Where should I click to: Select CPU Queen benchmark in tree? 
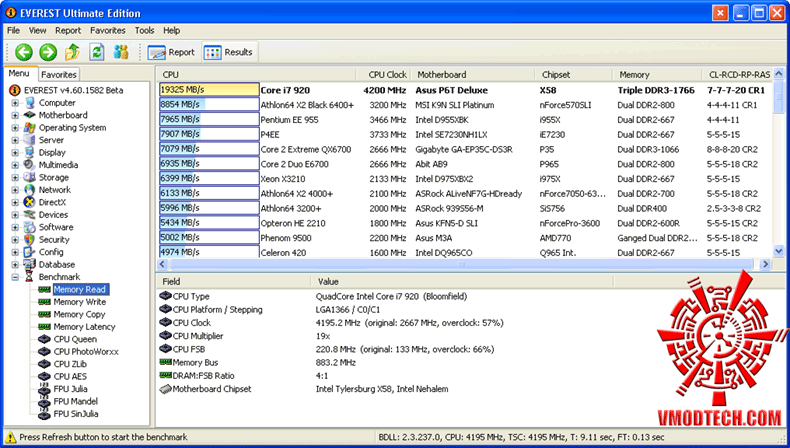pyautogui.click(x=74, y=339)
